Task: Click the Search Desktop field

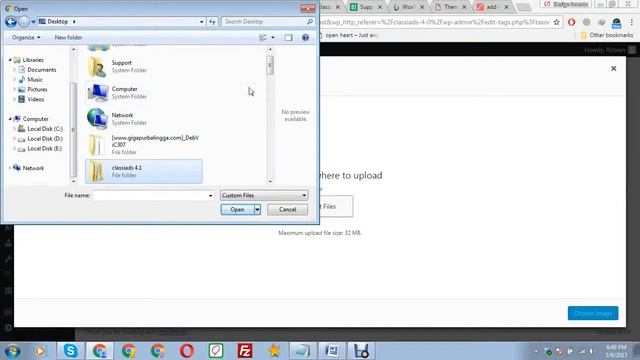Action: point(268,22)
